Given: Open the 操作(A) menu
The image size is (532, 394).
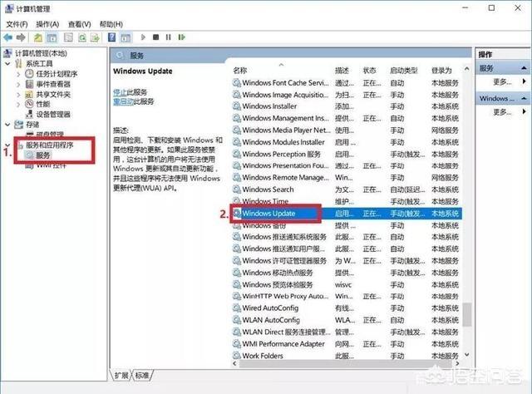Looking at the screenshot, I should coord(47,24).
